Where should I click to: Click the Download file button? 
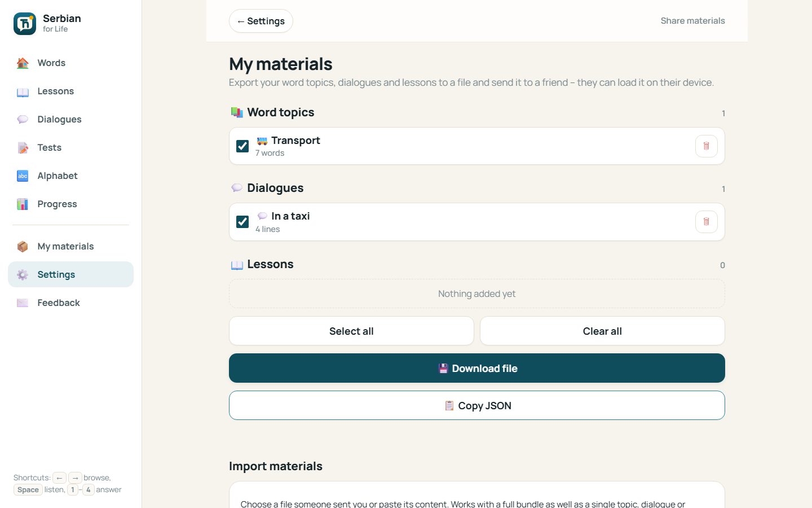[477, 368]
